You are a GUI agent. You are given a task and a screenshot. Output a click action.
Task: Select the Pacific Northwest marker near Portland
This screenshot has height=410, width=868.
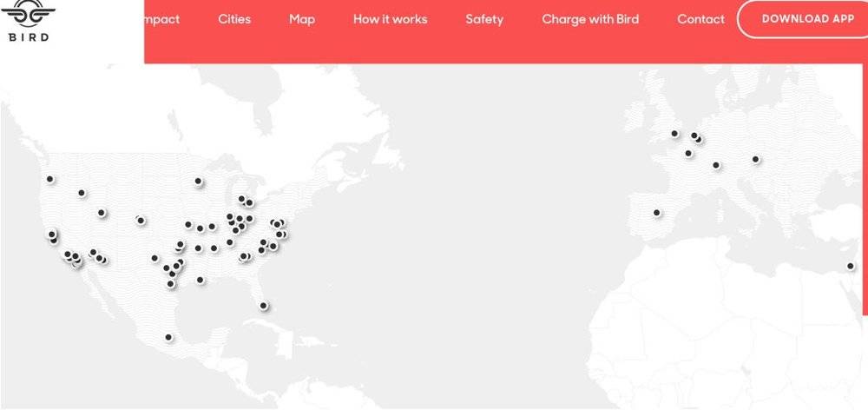49,179
